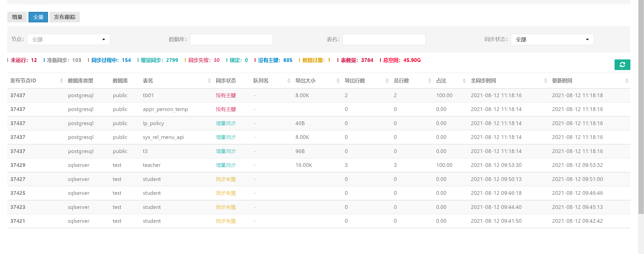This screenshot has height=254, width=644.
Task: Open the 发布跟踪 tab
Action: 64,17
